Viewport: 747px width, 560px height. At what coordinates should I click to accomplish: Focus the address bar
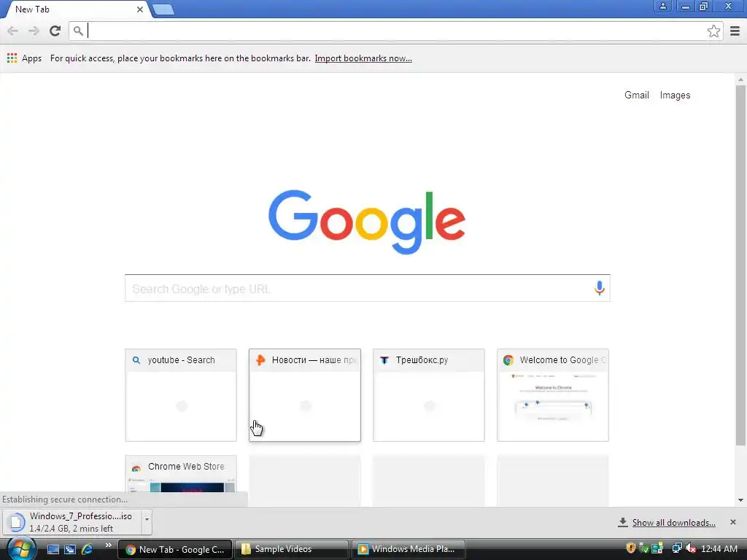coord(395,31)
